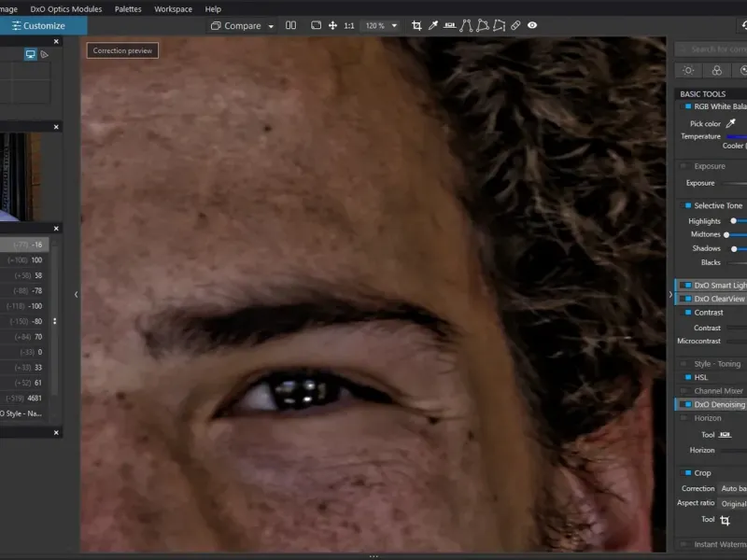Collapse the left panel with the arrow

click(x=77, y=294)
